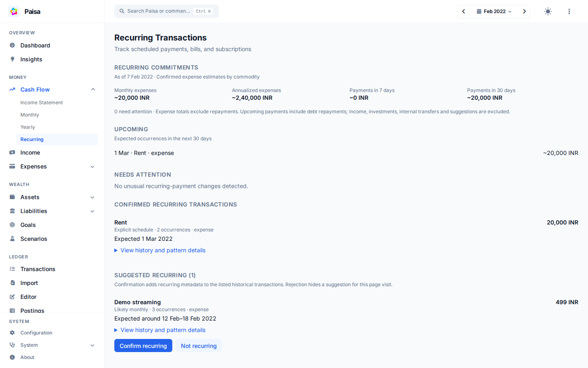Viewport: 588px width, 368px height.
Task: Click the Monthly expenses ~20,000 INR value
Action: [132, 98]
